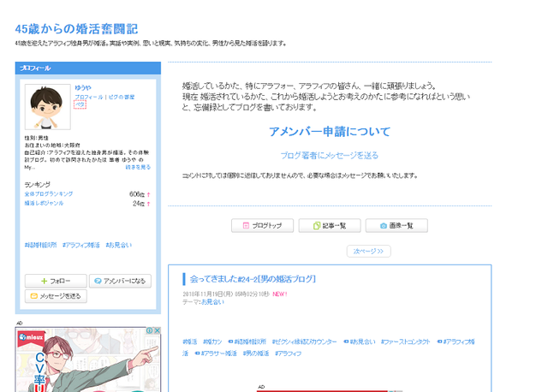Click the speech bubble icon on アメンバーになる
Viewport: 548px width, 392px height.
[x=98, y=281]
